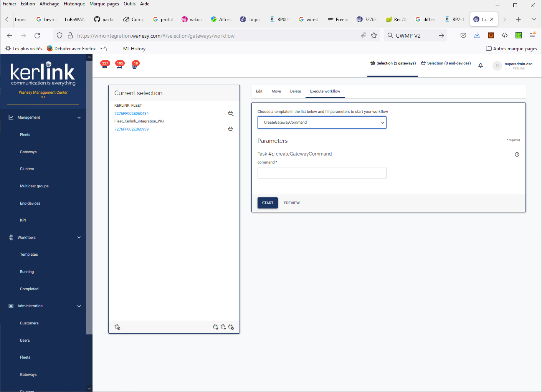Open the notifications bell

click(480, 66)
